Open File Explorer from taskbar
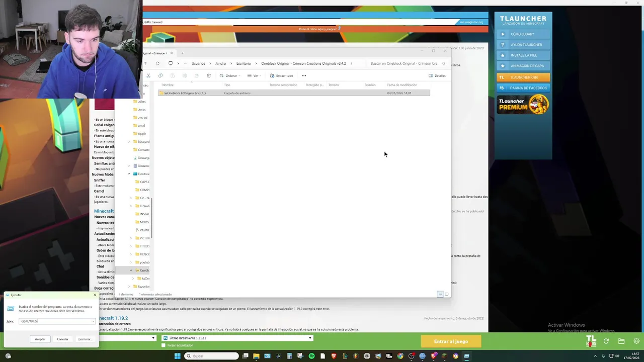Screen dimensions: 644x362 pyautogui.click(x=256, y=356)
